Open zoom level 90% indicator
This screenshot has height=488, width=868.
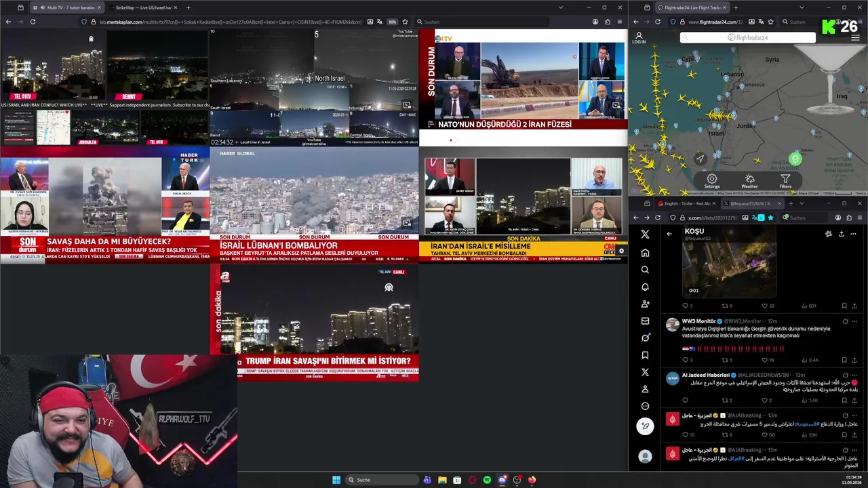point(392,22)
